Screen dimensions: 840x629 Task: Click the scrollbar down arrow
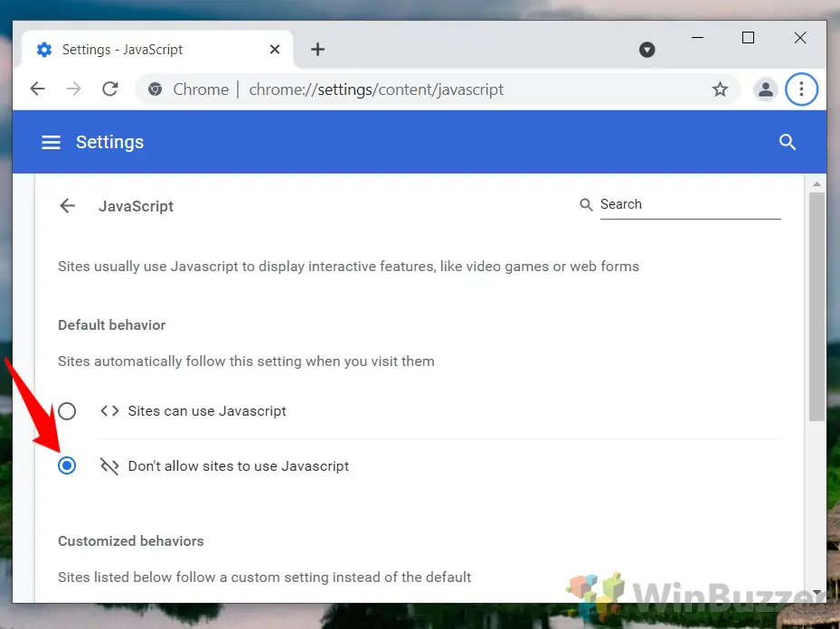click(816, 593)
